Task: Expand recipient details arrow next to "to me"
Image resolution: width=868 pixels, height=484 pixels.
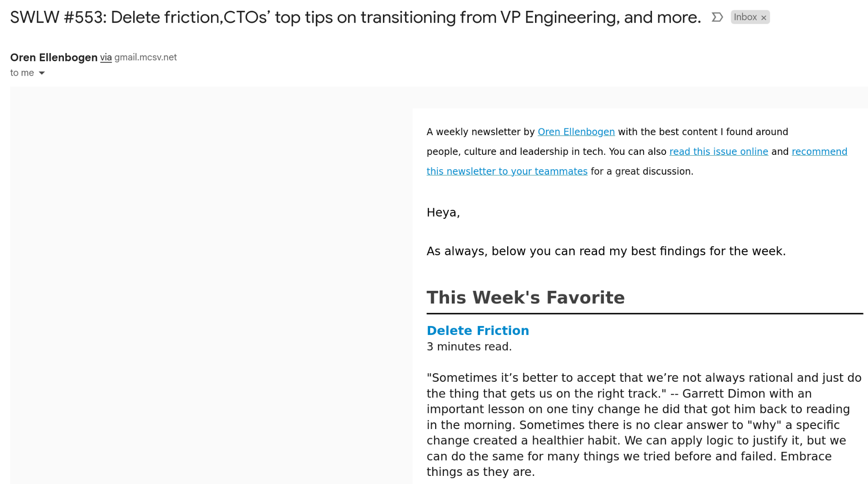Action: click(42, 73)
